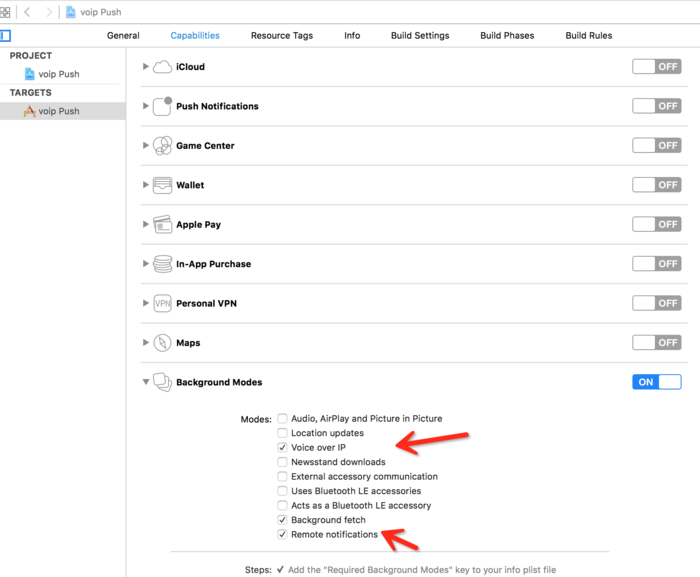Check the Newsstand downloads box
The height and width of the screenshot is (577, 700).
(282, 462)
